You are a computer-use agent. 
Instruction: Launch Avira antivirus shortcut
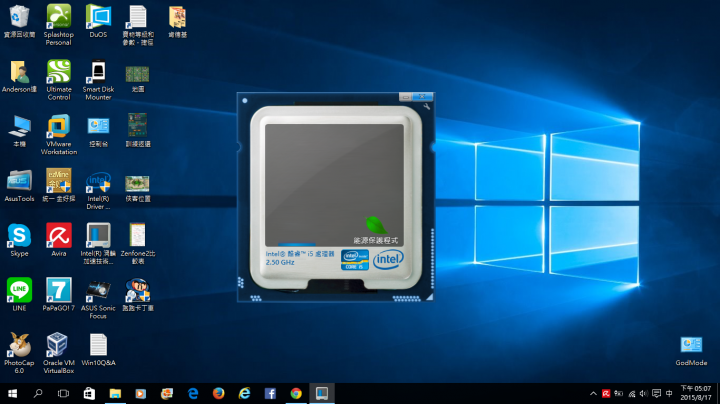[x=59, y=240]
